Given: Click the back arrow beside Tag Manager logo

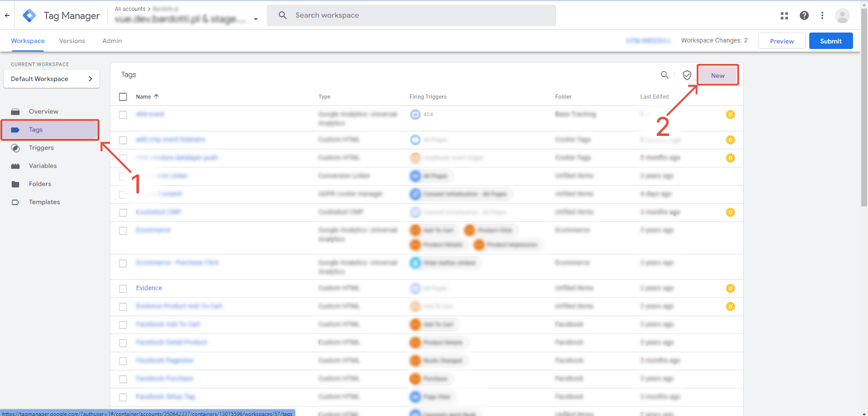Looking at the screenshot, I should (x=7, y=15).
